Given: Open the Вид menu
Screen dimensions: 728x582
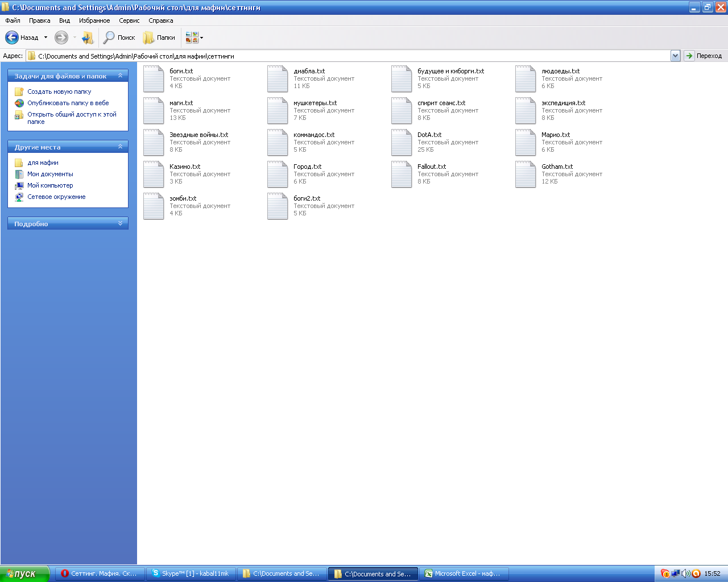Looking at the screenshot, I should pos(64,20).
